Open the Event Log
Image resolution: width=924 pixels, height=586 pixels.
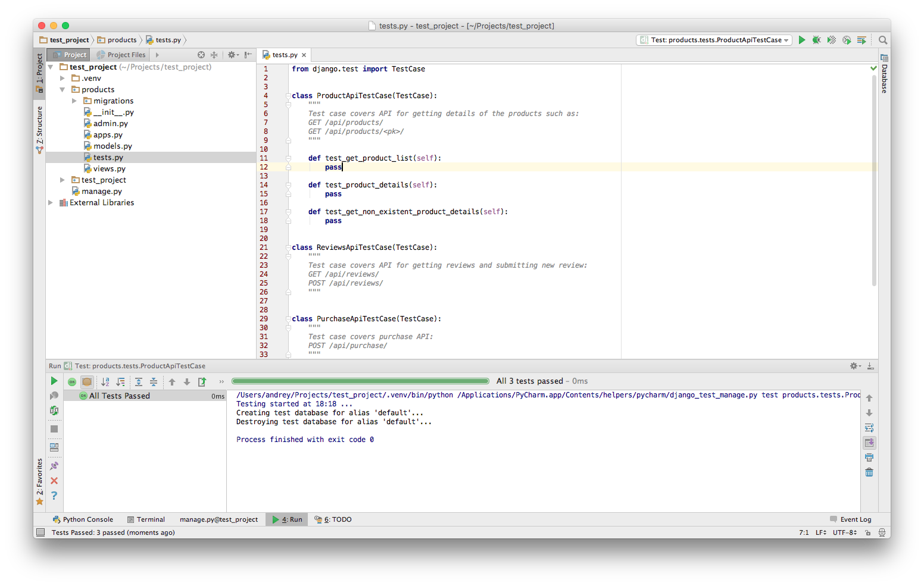click(x=855, y=519)
